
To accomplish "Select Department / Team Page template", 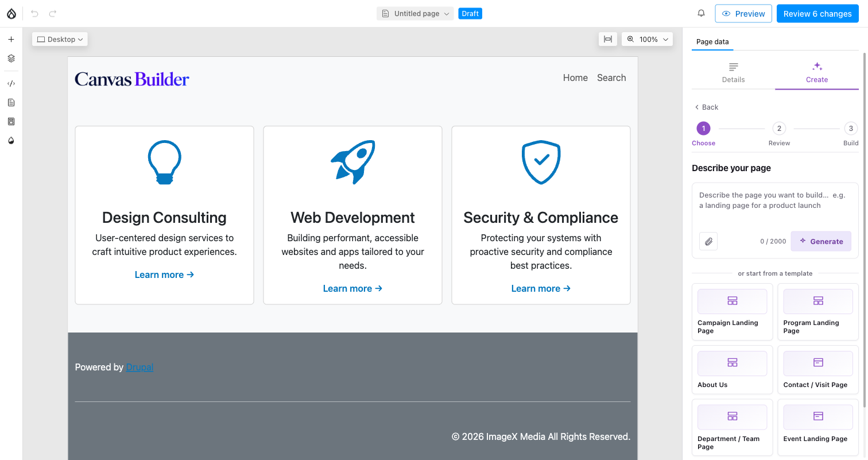I will coord(732,427).
